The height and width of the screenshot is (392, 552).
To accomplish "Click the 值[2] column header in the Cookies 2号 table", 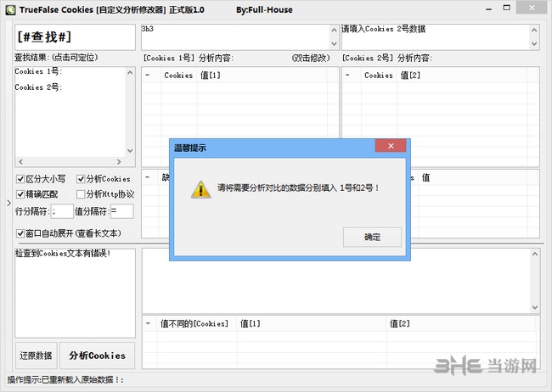I will click(x=462, y=76).
